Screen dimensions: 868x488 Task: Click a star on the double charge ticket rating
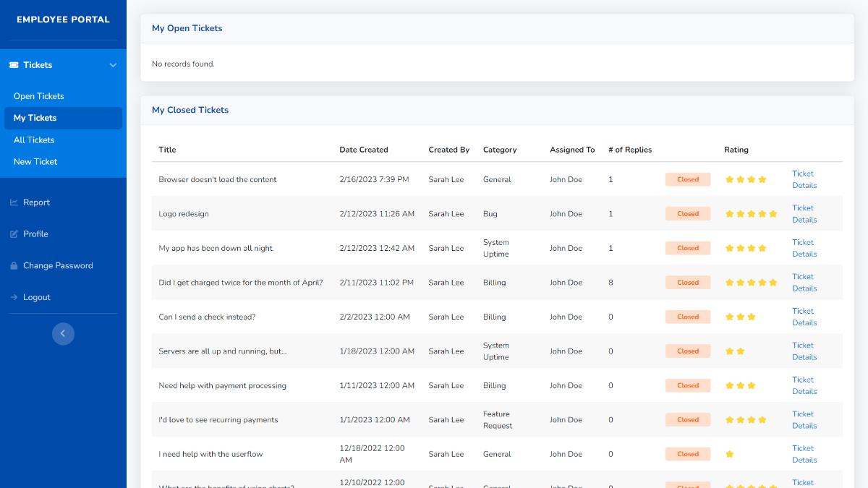coord(751,282)
